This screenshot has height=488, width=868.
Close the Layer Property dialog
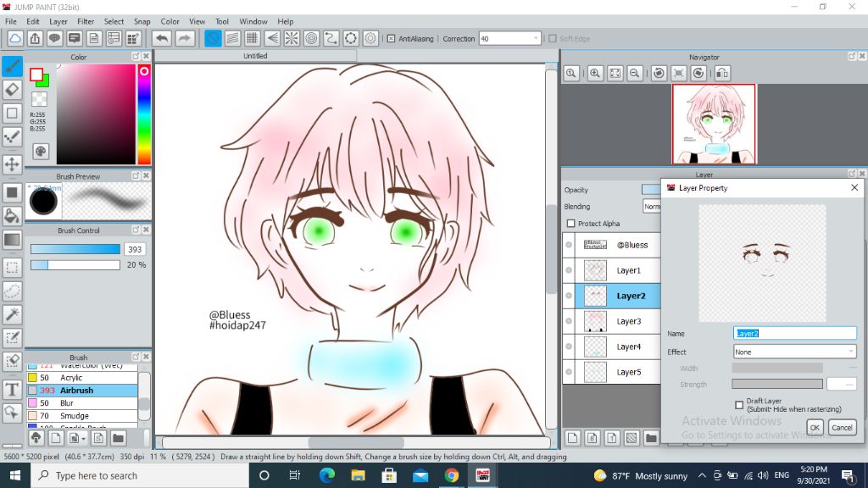pos(854,187)
